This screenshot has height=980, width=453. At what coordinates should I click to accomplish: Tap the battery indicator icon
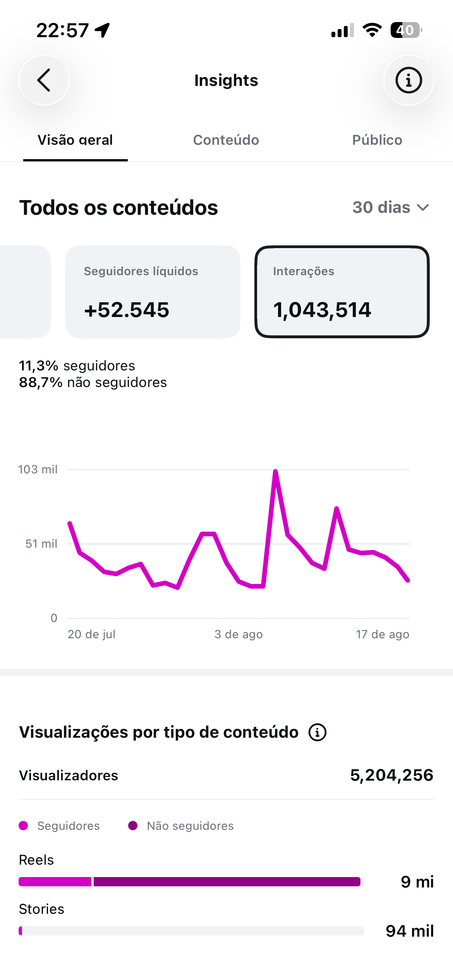[406, 30]
